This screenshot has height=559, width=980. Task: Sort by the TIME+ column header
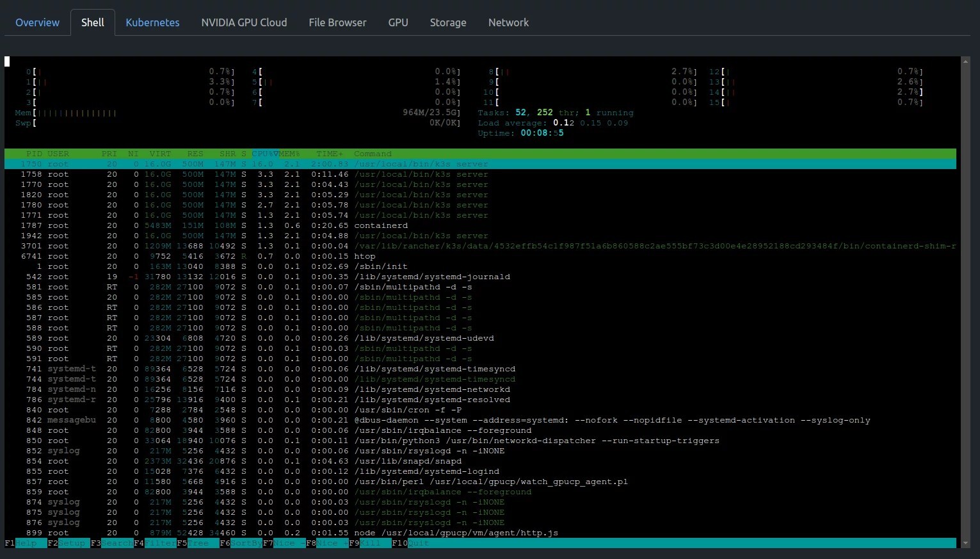(330, 154)
